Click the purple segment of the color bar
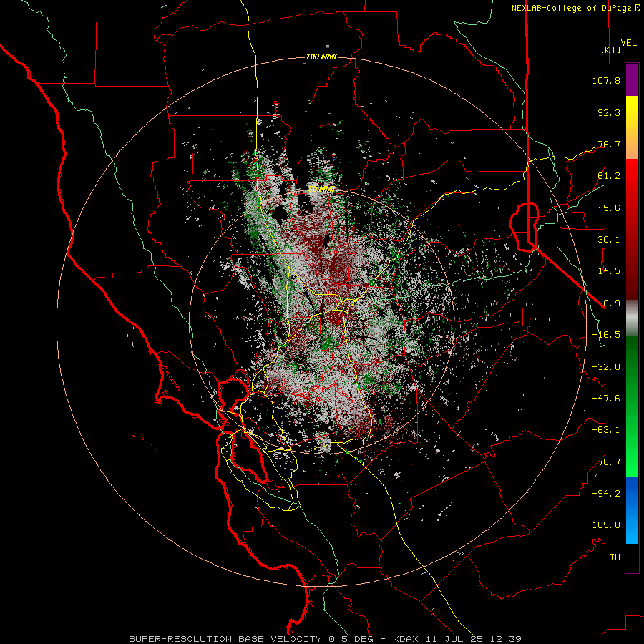This screenshot has width=644, height=644. 632,80
